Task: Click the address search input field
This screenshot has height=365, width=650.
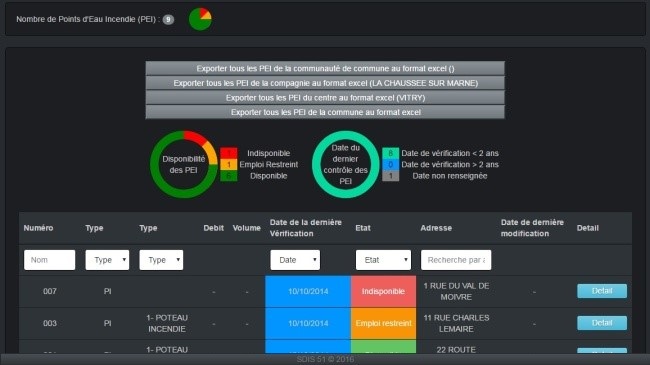Action: tap(456, 260)
